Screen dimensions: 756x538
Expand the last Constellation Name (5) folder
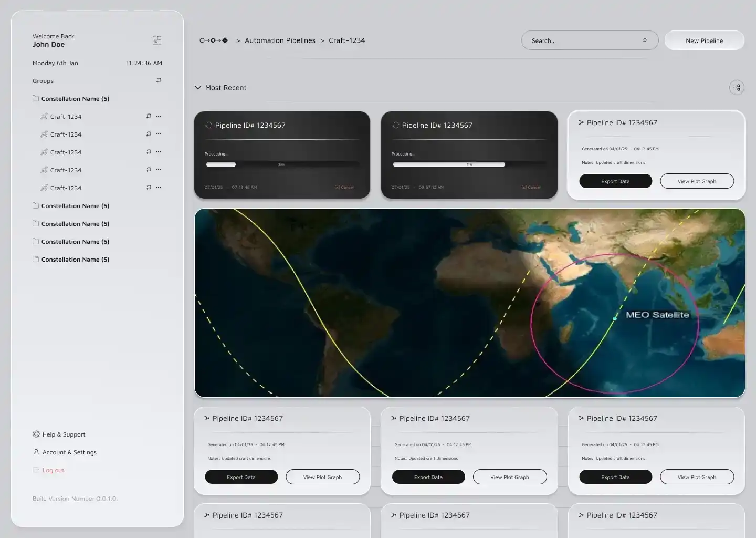click(x=71, y=260)
